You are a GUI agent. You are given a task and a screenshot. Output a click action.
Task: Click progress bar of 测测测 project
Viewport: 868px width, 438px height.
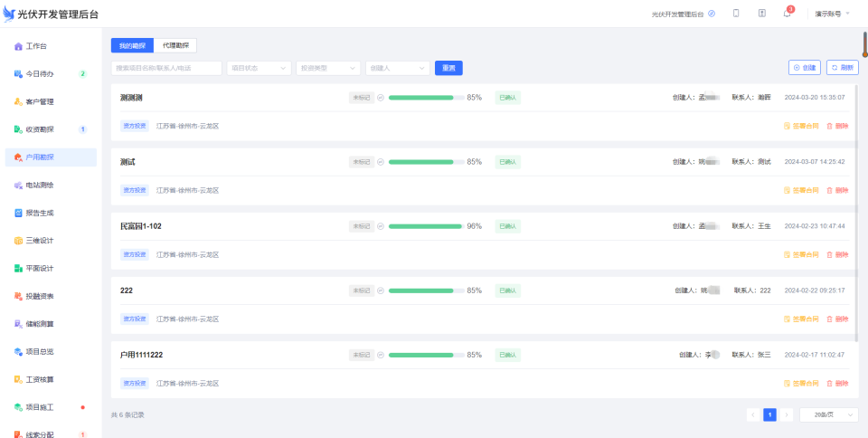point(427,98)
